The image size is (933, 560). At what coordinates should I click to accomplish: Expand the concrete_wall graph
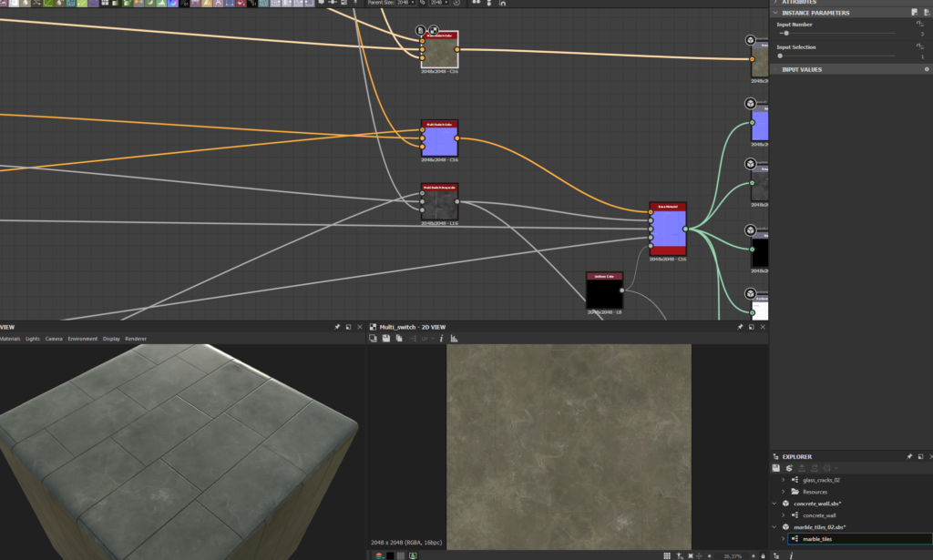(783, 515)
